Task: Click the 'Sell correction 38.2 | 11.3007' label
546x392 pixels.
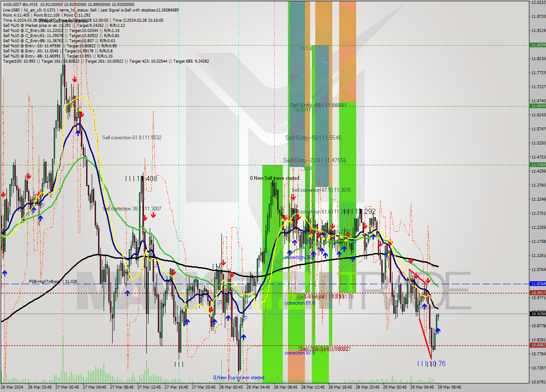Action: [132, 209]
